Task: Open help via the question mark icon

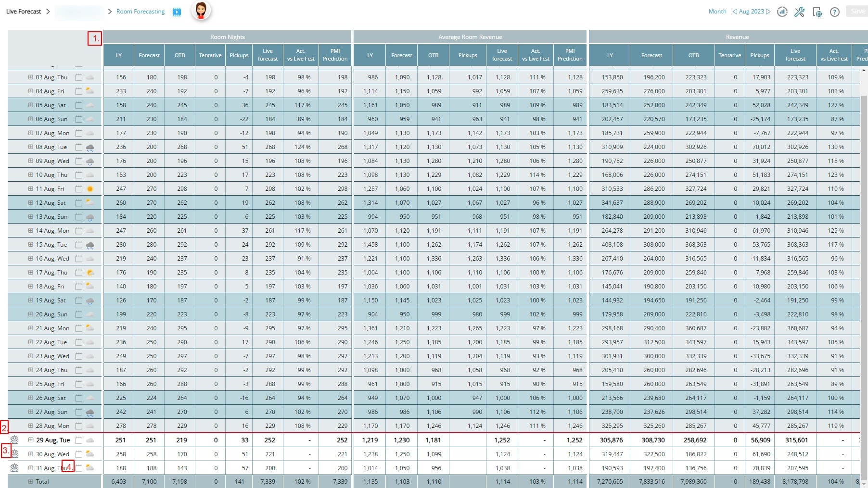Action: tap(834, 12)
